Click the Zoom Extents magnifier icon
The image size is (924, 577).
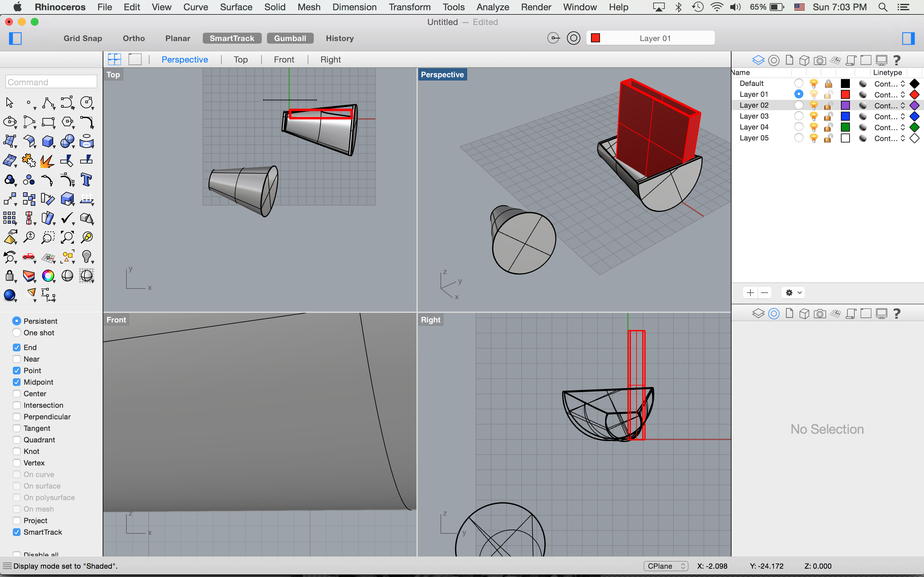68,237
